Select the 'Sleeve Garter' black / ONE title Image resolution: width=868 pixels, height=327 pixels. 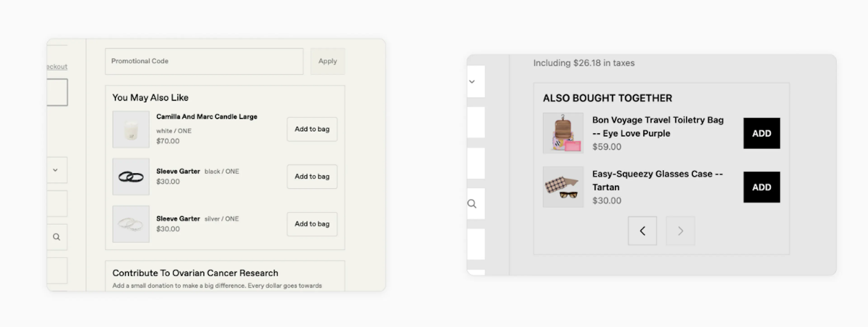tap(178, 171)
